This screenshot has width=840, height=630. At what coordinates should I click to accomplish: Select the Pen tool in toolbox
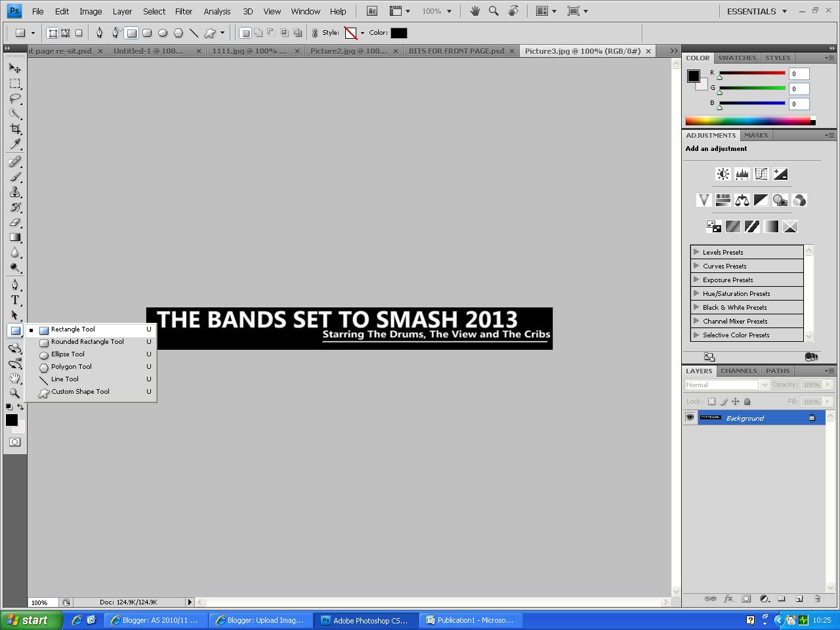tap(14, 285)
